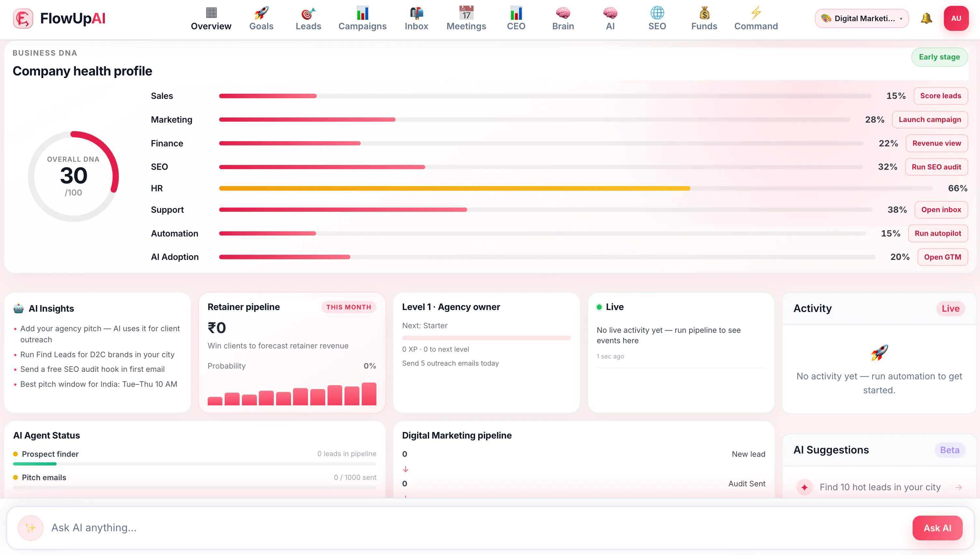Screen dimensions: 980x555
Task: Click '0 leads in pipeline' text
Action: (x=347, y=453)
